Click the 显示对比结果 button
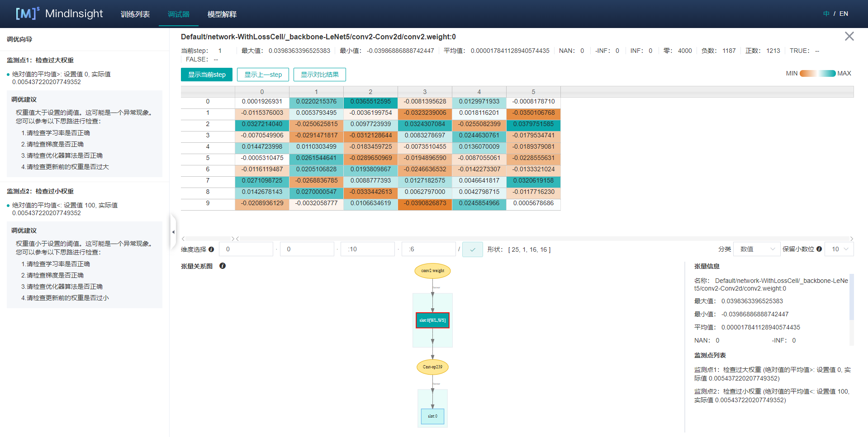Screen dimensions: 868x437 pyautogui.click(x=319, y=75)
